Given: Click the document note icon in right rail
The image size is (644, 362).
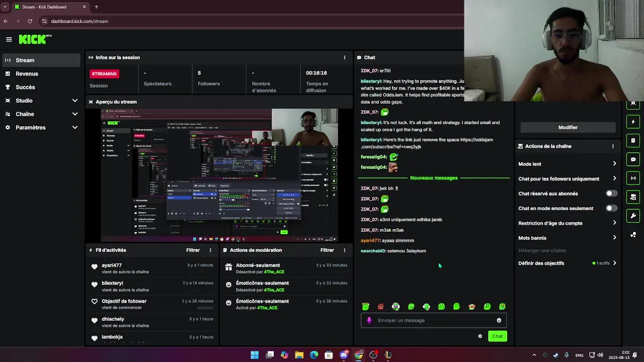Looking at the screenshot, I should [633, 140].
